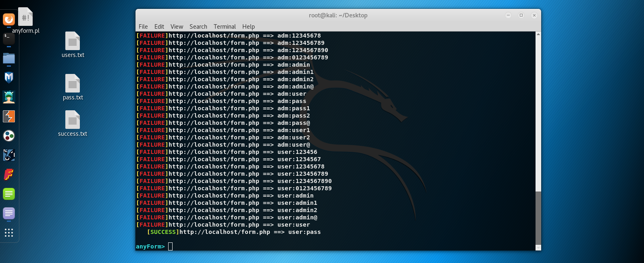Minimize the terminal window
This screenshot has width=644, height=263.
(x=508, y=15)
